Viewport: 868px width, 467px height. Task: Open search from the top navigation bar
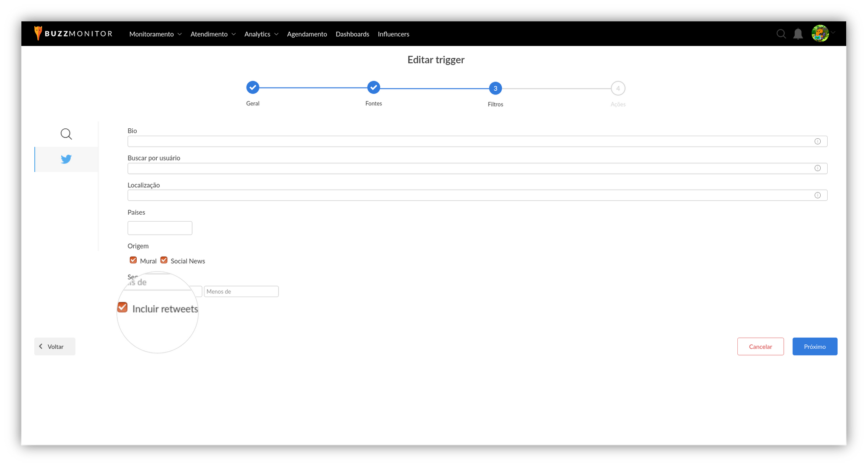[781, 34]
